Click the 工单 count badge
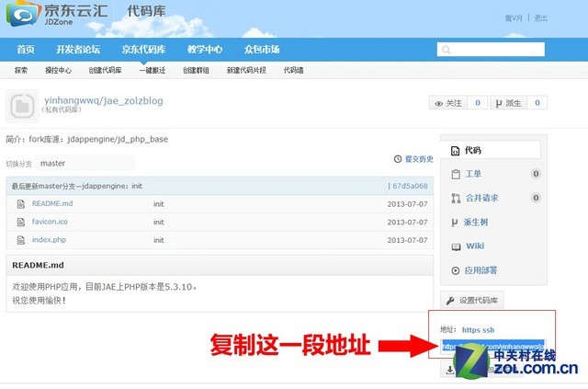The width and height of the screenshot is (588, 389). coord(536,174)
